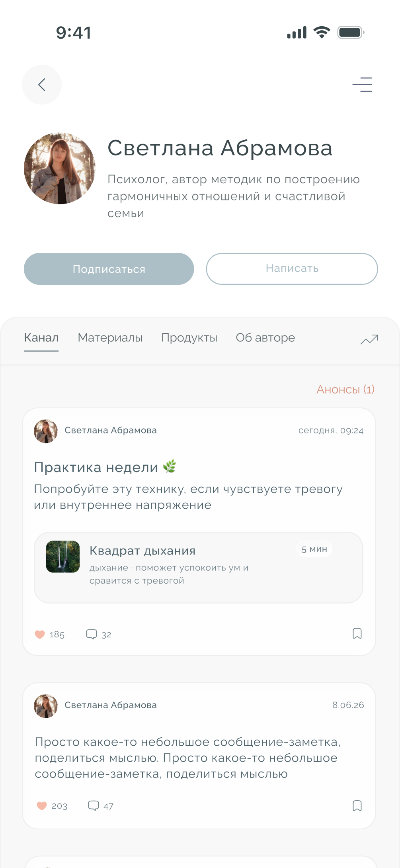Viewport: 400px width, 868px height.
Task: Like the post with 203 likes
Action: [42, 806]
